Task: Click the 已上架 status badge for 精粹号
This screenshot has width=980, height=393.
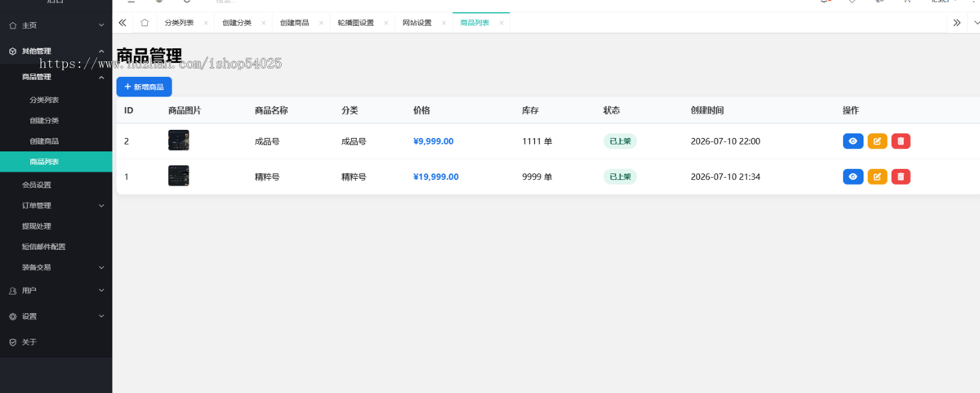Action: [620, 176]
